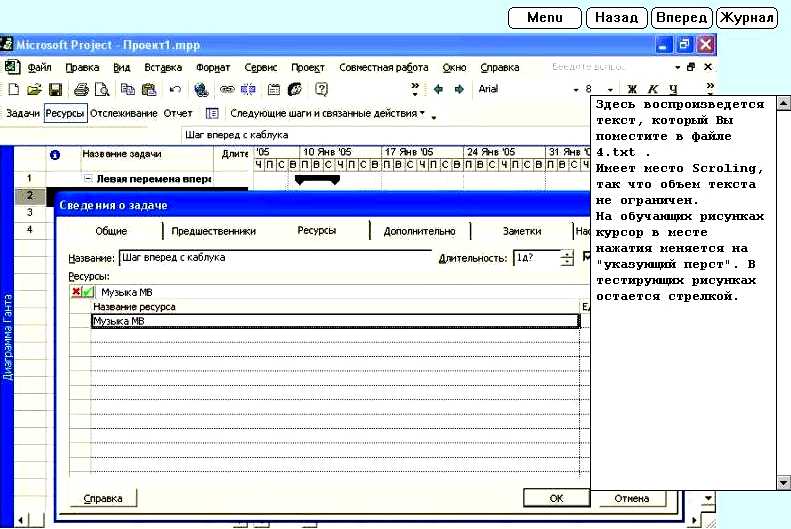Cancel the resource entry with the red X icon
This screenshot has height=529, width=791.
[x=76, y=292]
